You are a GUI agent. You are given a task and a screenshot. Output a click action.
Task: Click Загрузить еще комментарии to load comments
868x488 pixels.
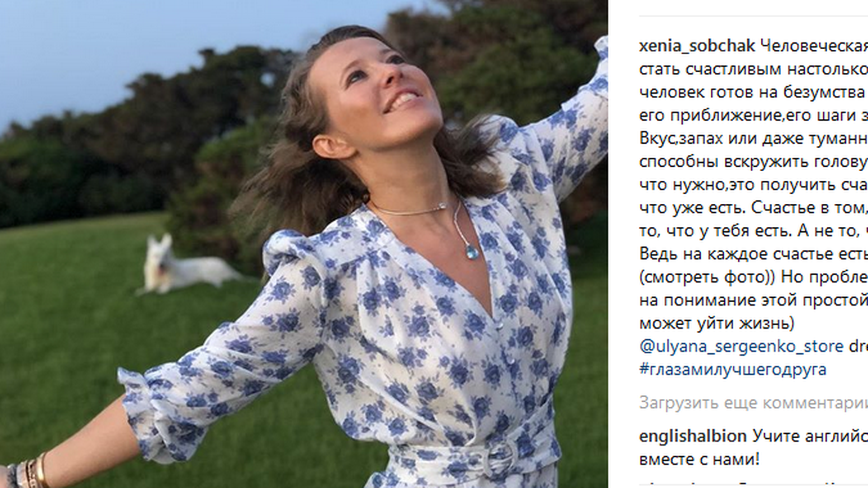point(754,403)
